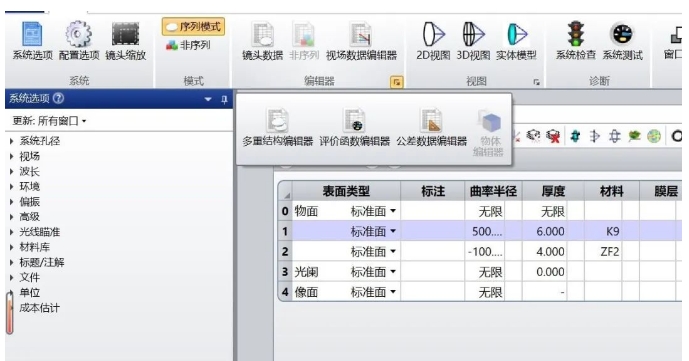Open surface type dropdown in row 1
The height and width of the screenshot is (361, 689).
click(393, 231)
